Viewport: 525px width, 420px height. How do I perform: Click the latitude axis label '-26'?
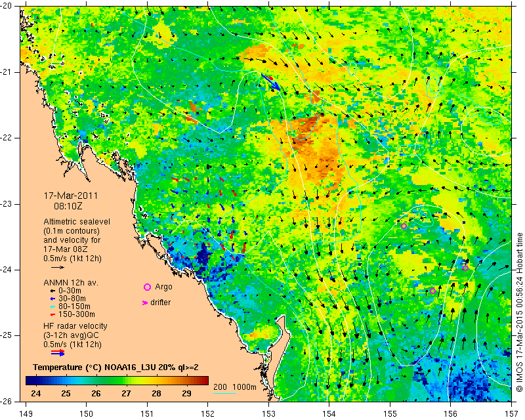click(6, 402)
